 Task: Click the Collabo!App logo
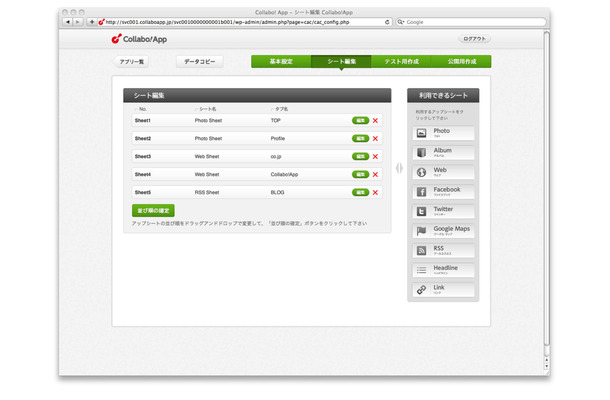point(139,39)
